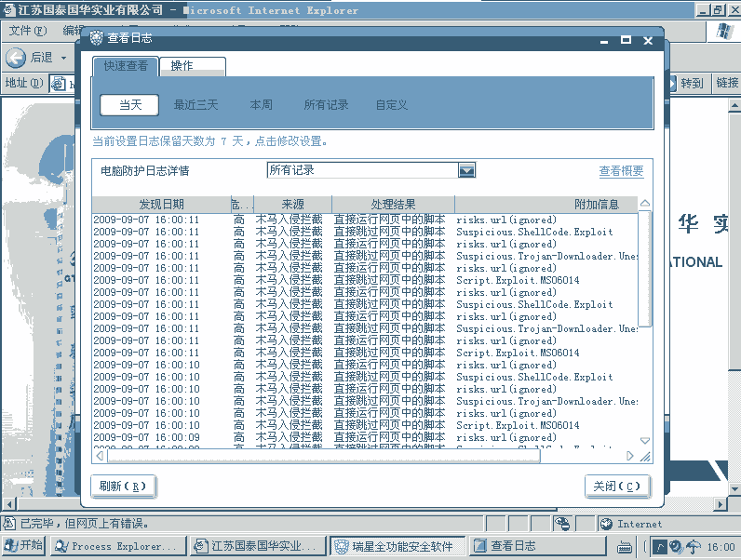Click the log list scroll left arrow
741x560 pixels.
pyautogui.click(x=100, y=456)
